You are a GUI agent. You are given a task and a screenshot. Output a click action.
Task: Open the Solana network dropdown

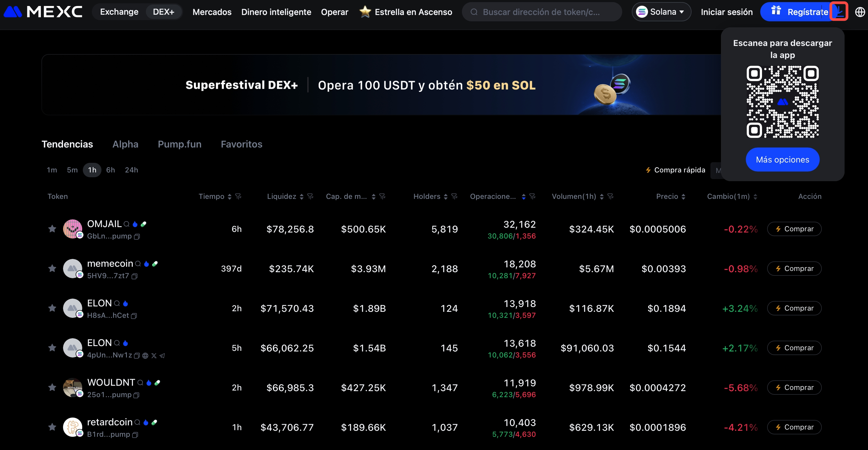[661, 12]
